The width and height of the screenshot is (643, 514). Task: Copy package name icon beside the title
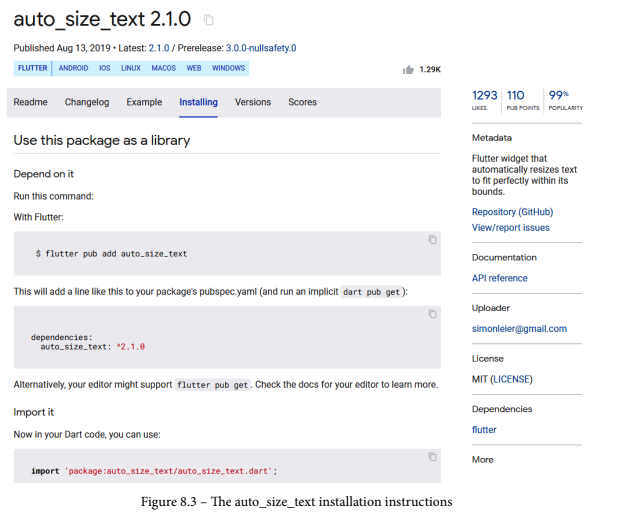tap(209, 20)
